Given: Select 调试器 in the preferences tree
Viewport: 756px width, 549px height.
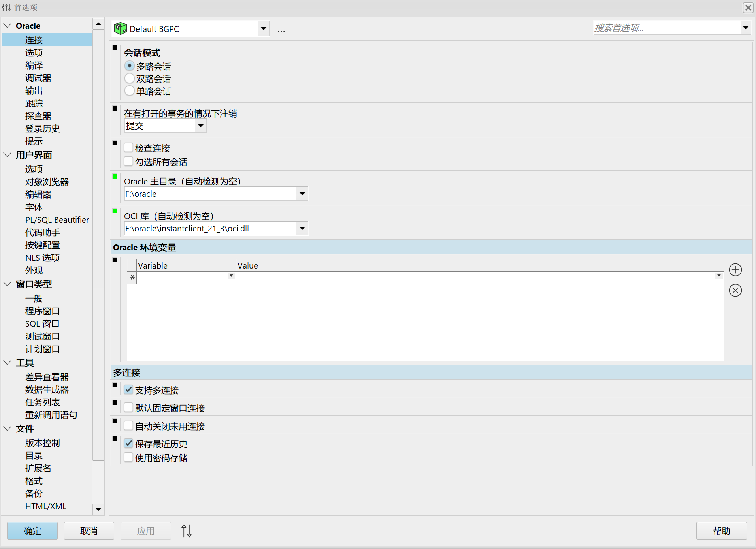Looking at the screenshot, I should coord(38,78).
